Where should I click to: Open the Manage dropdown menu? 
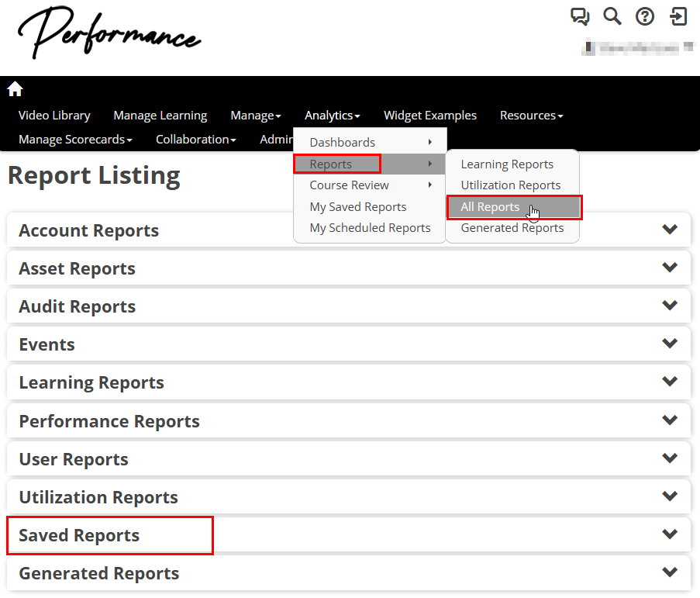256,116
